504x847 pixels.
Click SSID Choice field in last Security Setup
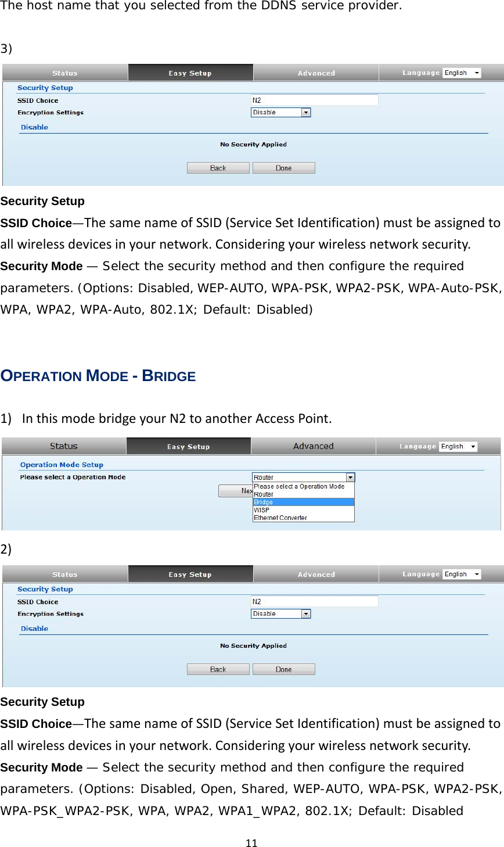click(314, 602)
